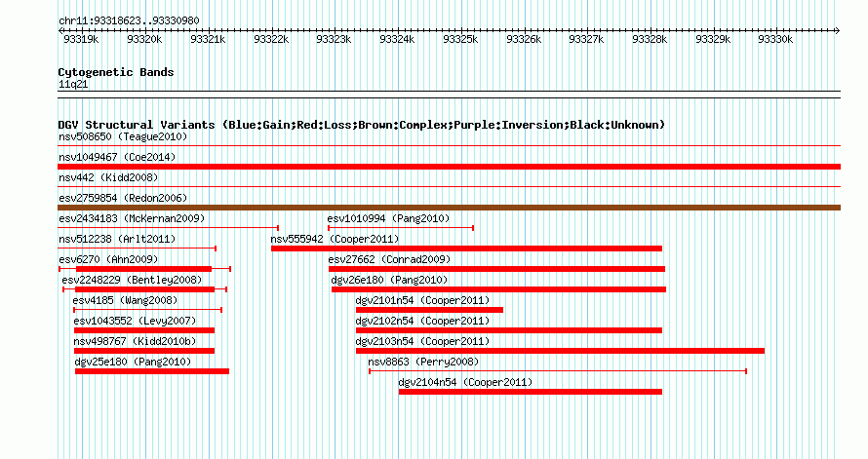Click the 93324k ruler mark
868x459 pixels.
coord(397,39)
